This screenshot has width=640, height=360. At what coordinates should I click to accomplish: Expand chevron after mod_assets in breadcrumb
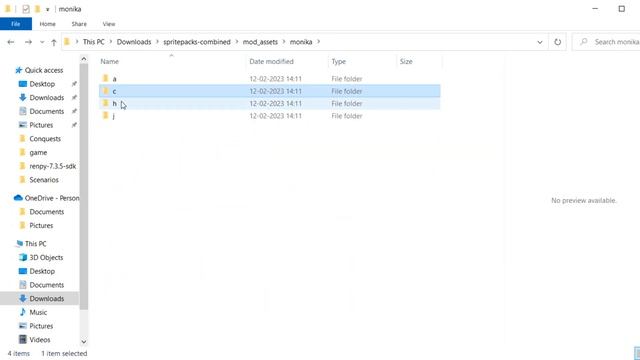284,42
